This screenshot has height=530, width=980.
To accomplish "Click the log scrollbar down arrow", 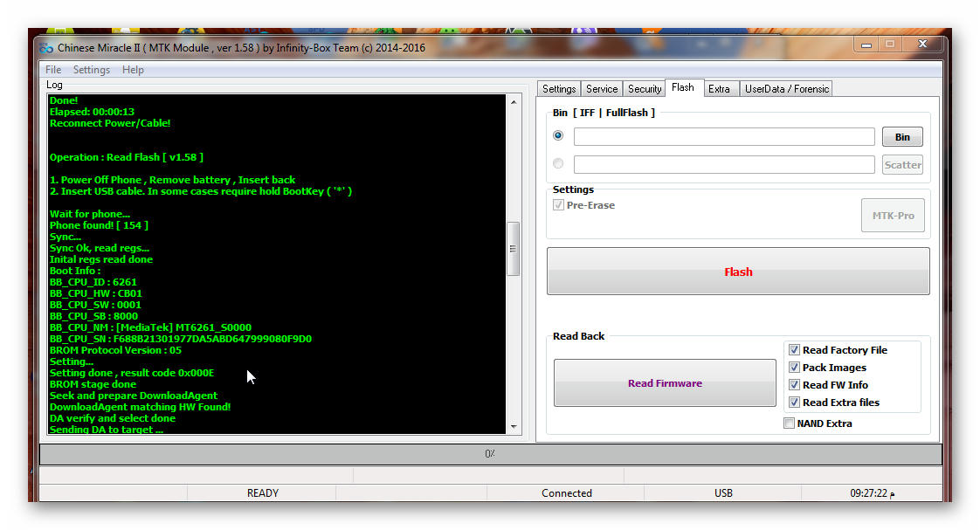I will click(514, 427).
